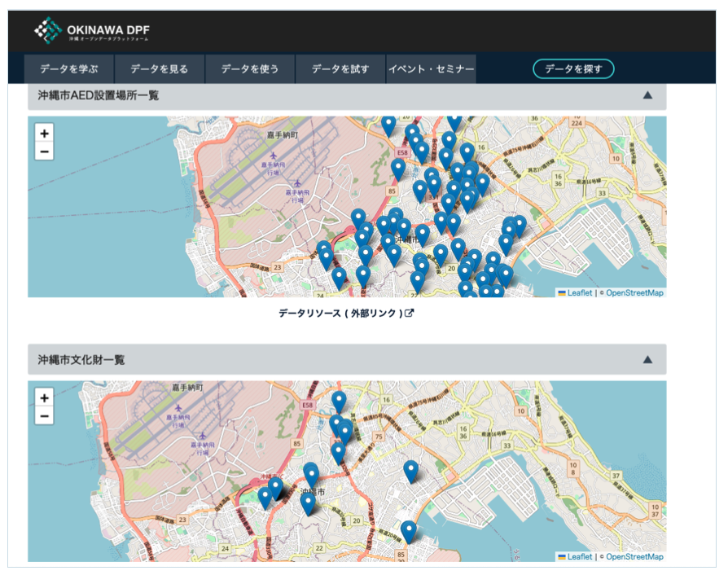Zoom out on the AED locations map

(x=44, y=151)
